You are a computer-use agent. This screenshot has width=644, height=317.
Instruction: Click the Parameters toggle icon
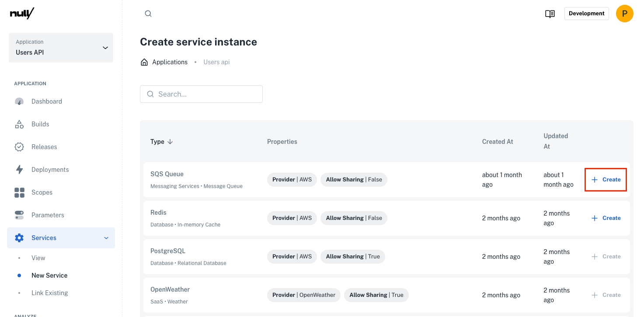[19, 215]
